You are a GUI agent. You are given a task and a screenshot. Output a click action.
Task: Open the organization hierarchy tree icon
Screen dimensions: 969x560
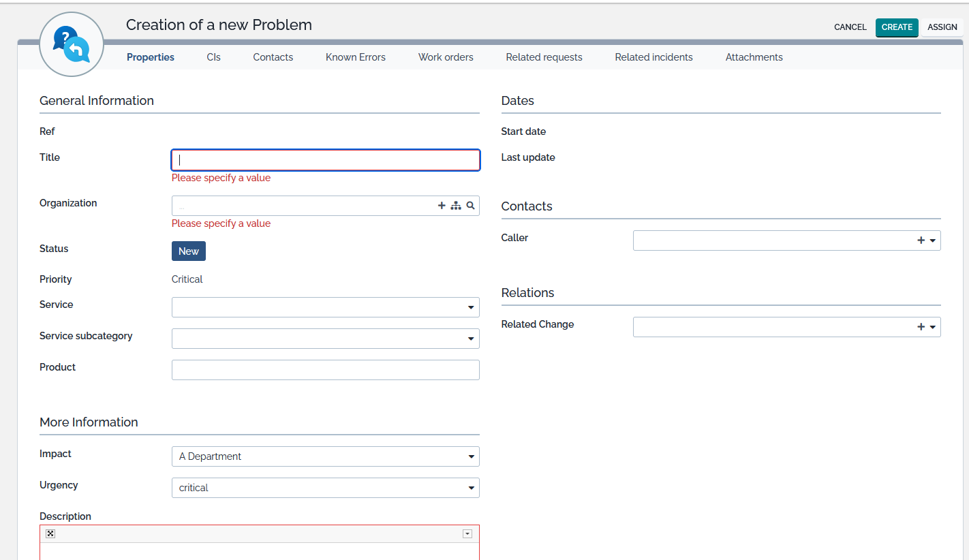point(456,206)
